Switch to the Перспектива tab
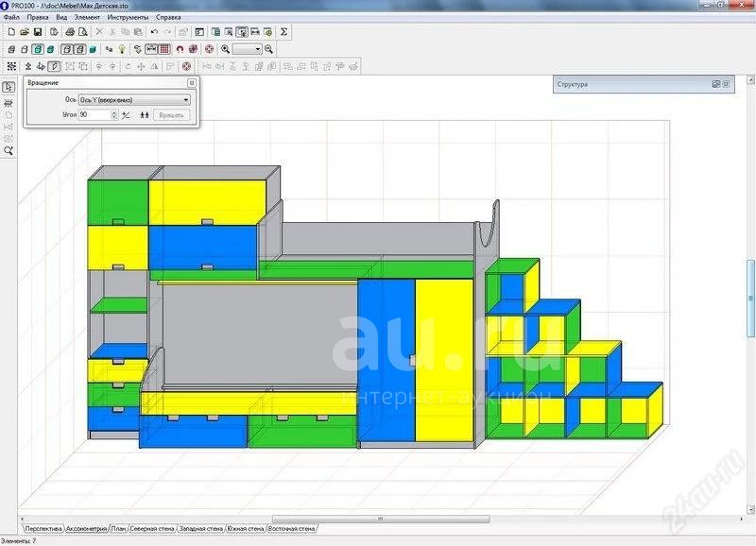The image size is (756, 546). tap(43, 529)
